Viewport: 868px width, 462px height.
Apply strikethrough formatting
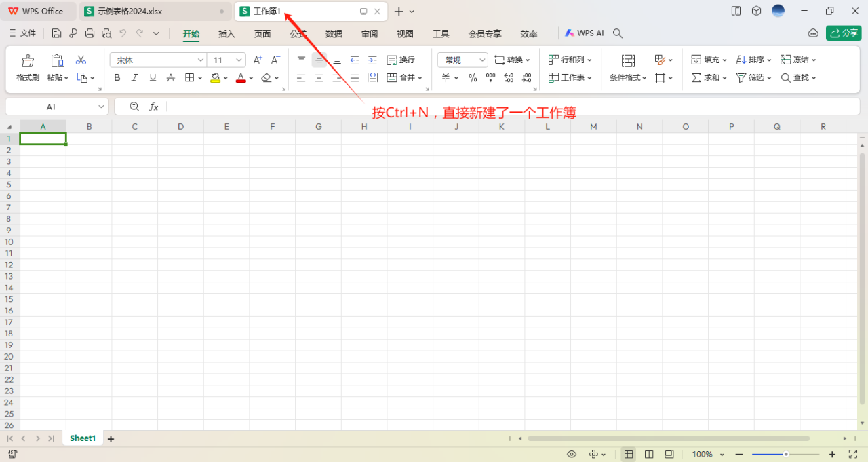pos(171,78)
